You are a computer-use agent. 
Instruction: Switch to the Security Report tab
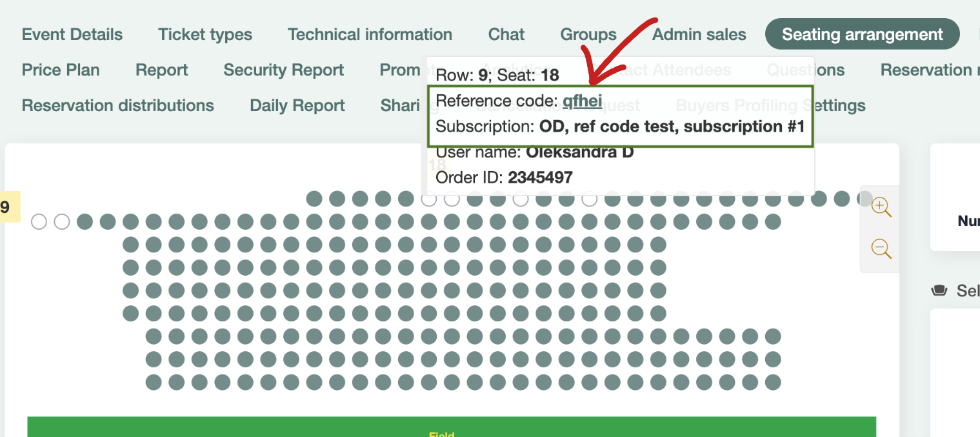point(283,70)
